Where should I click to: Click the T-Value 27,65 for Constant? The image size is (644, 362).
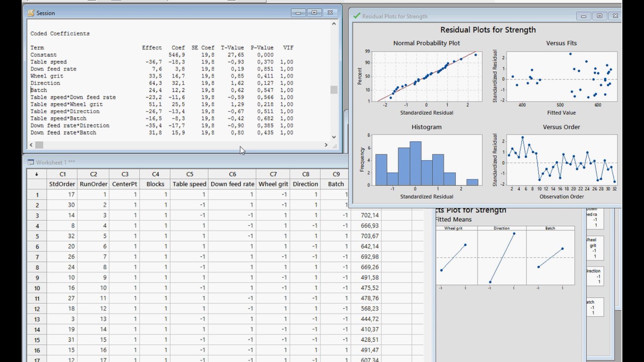click(x=235, y=55)
